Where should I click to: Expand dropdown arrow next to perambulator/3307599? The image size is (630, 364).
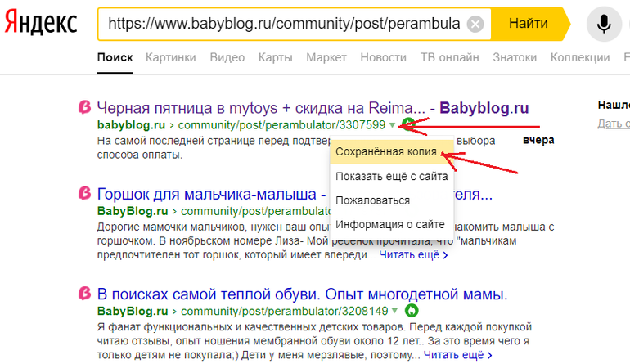[x=394, y=125]
